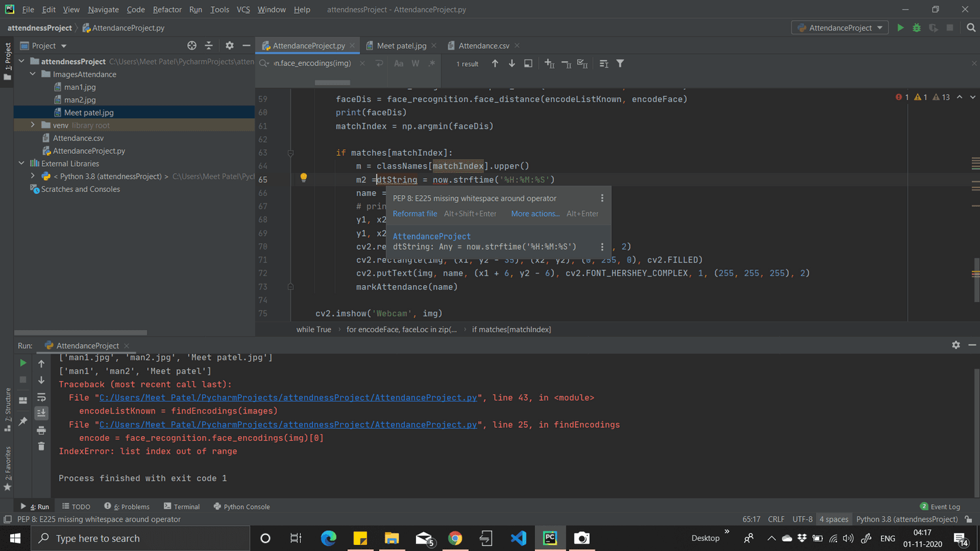Click the locate/select opened file target icon
This screenshot has width=980, height=551.
(x=192, y=46)
